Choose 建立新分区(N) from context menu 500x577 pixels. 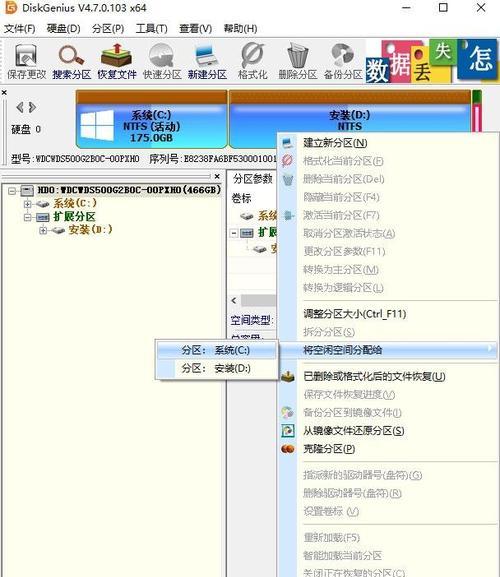[388, 143]
